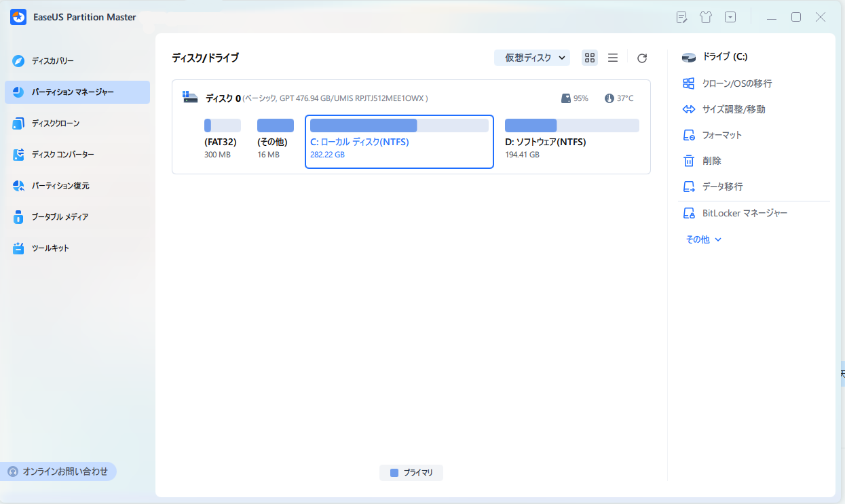Go to ディスククローン section
Screen dimensions: 845x504
55,123
